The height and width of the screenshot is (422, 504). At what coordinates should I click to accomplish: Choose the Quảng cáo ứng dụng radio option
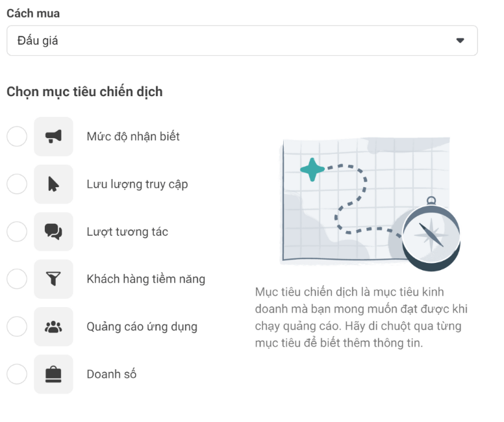(x=17, y=327)
